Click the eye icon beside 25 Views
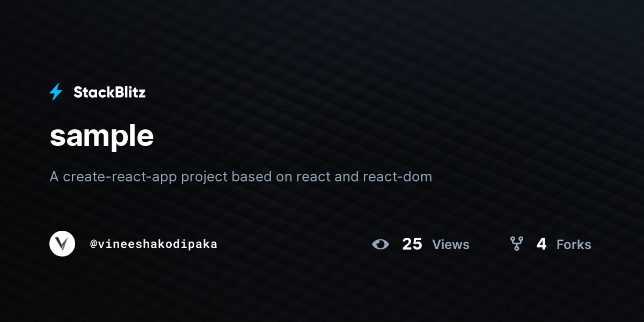Image resolution: width=644 pixels, height=322 pixels. pyautogui.click(x=380, y=244)
